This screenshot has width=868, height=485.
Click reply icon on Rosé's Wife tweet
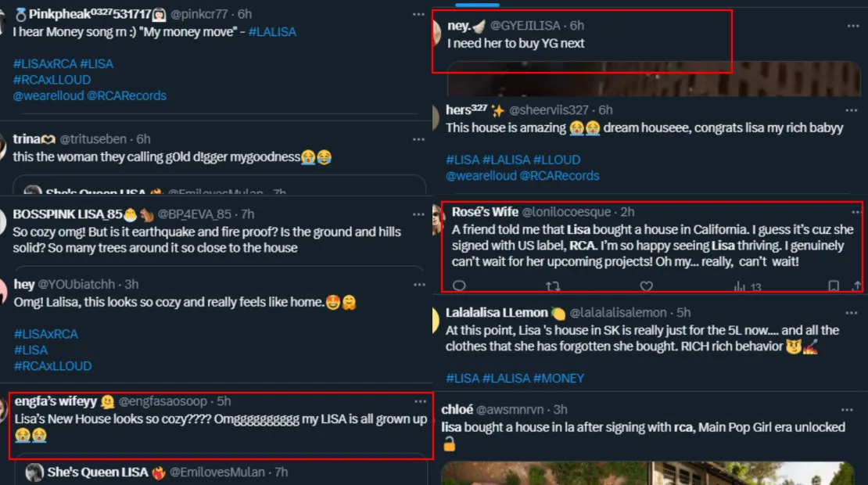pyautogui.click(x=459, y=287)
